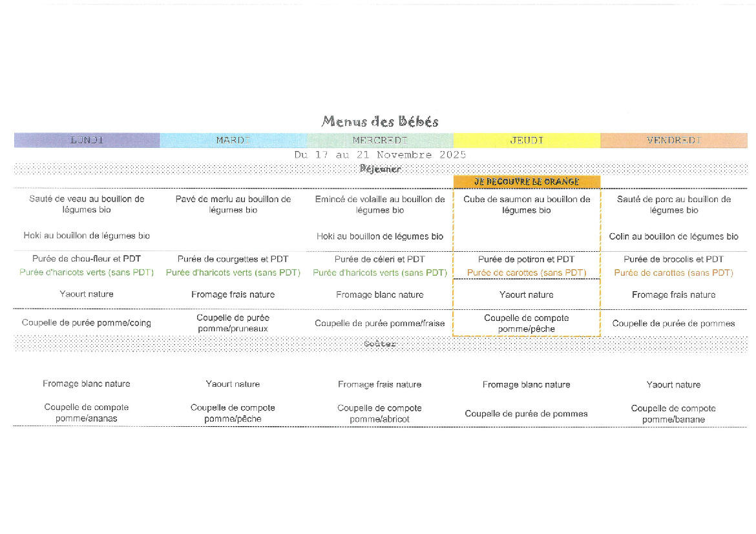
Task: Click "Colin au bouillon de légumes bio"
Action: tap(673, 236)
